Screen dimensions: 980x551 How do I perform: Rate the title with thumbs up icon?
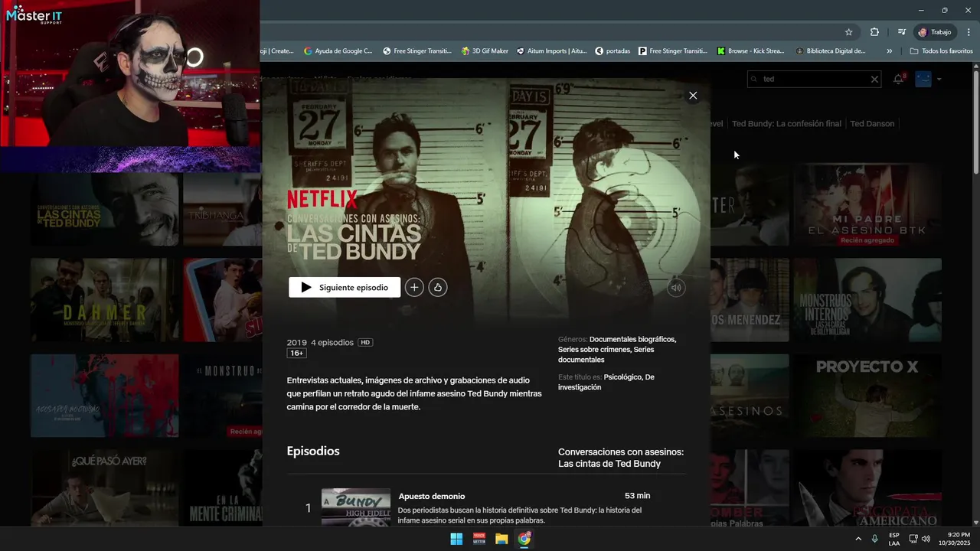(x=438, y=288)
